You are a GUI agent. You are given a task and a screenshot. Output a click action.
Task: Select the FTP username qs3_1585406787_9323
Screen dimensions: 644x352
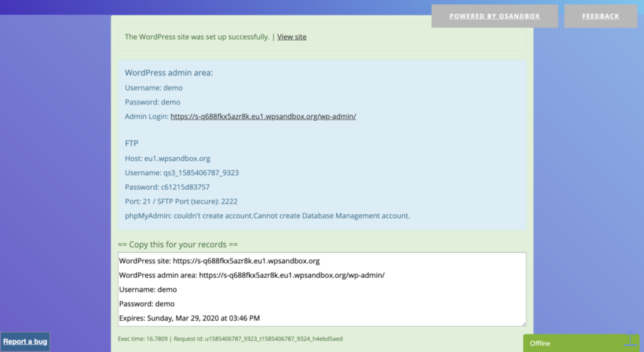tap(201, 173)
